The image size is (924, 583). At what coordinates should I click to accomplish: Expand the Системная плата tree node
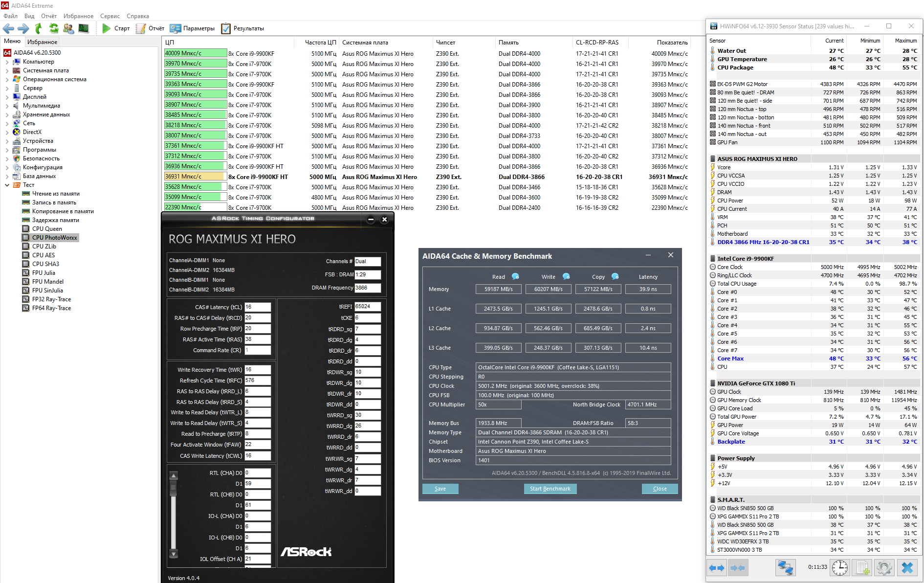pyautogui.click(x=7, y=71)
